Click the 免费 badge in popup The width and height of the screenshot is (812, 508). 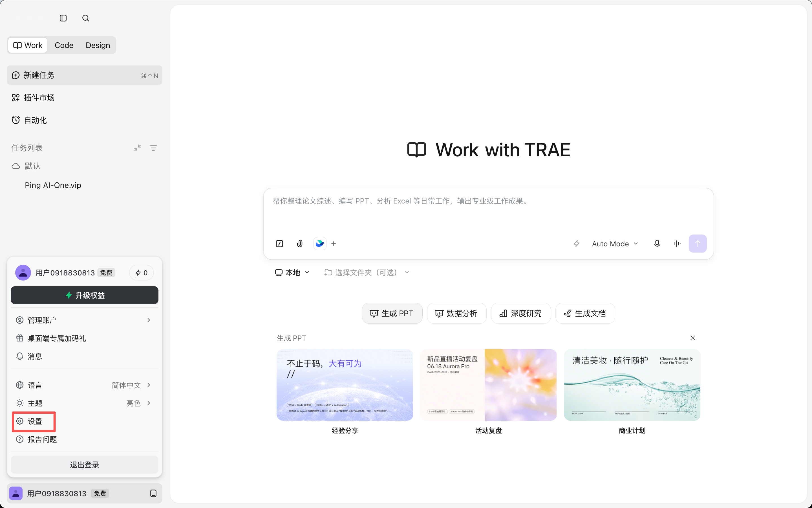[x=106, y=272]
